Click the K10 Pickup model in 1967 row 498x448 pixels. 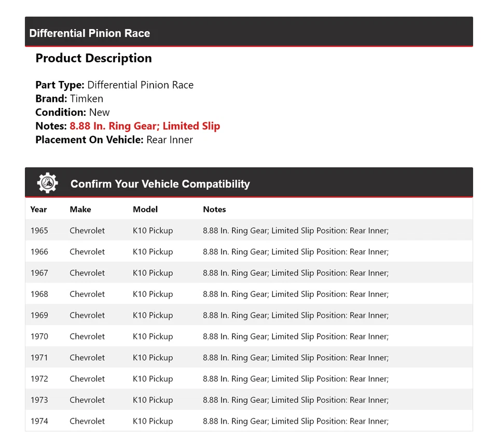(153, 273)
